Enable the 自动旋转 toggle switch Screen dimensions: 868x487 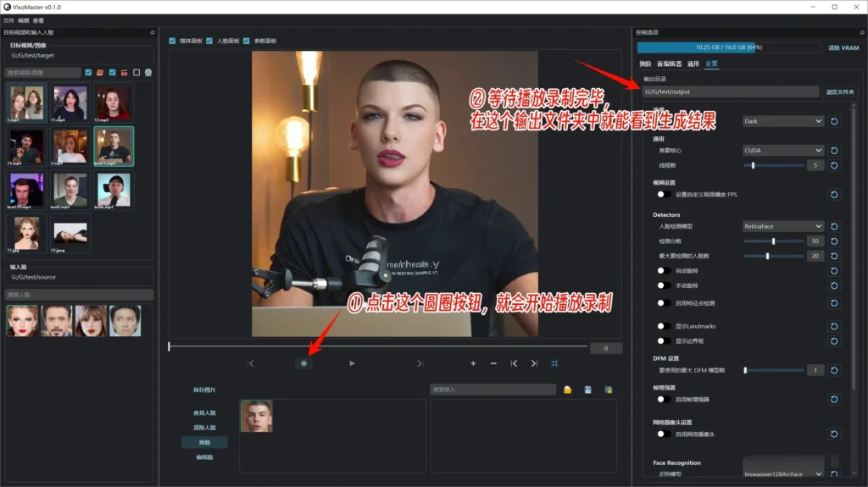click(x=665, y=270)
